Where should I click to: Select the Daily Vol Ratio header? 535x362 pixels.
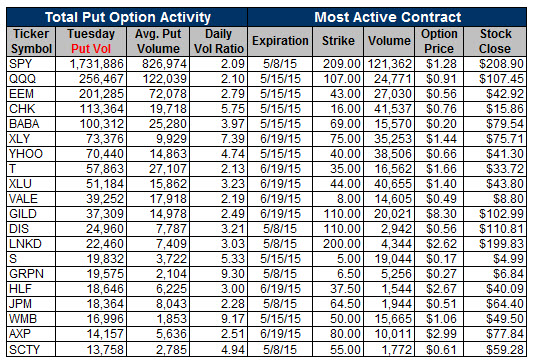(x=219, y=41)
